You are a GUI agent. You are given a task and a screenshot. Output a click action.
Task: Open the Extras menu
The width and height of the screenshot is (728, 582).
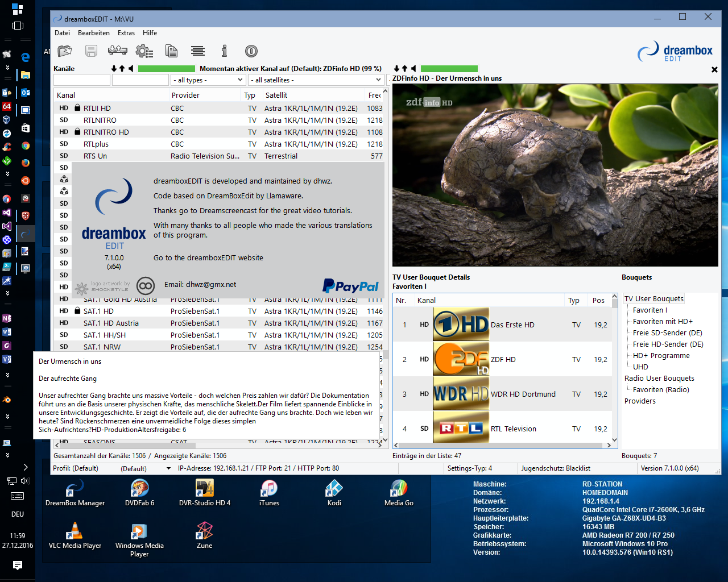point(126,33)
